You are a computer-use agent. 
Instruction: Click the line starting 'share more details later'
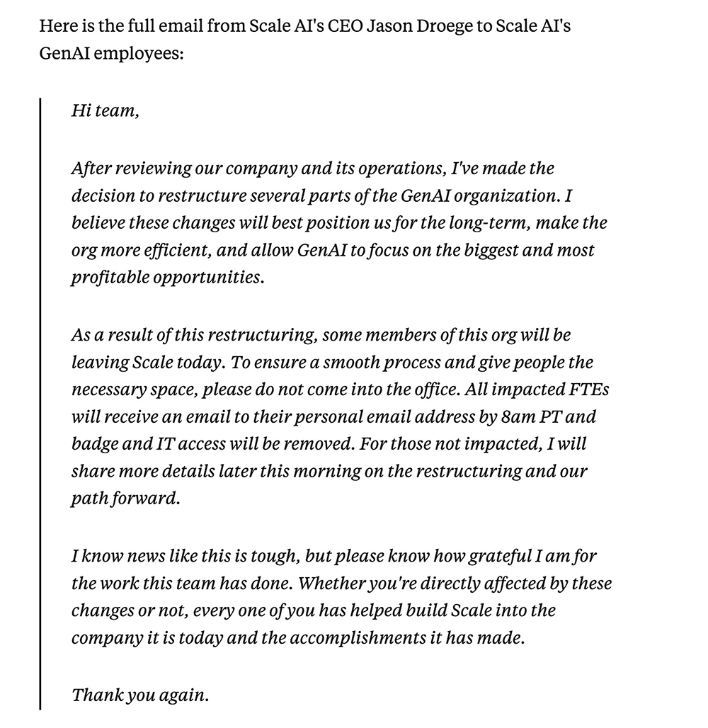(329, 471)
